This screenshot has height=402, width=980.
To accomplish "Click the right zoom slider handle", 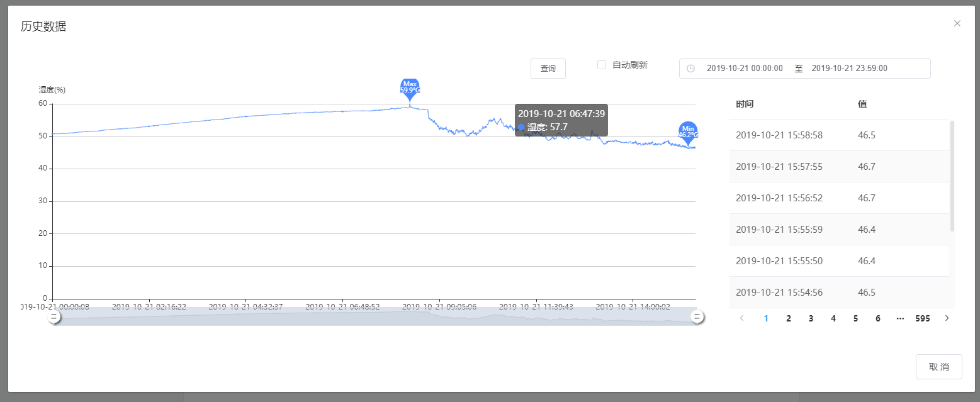I will click(697, 317).
